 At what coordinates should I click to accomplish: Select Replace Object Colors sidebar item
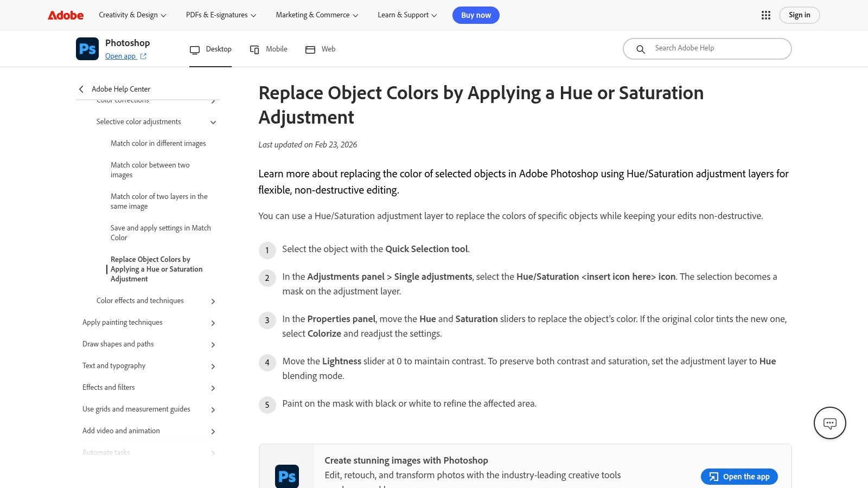point(157,269)
